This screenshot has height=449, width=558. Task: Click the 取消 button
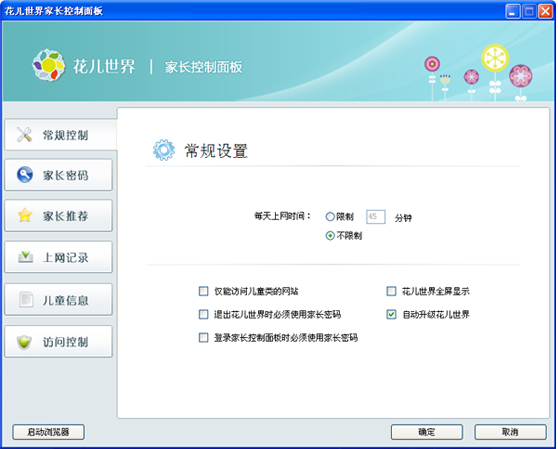pos(510,432)
